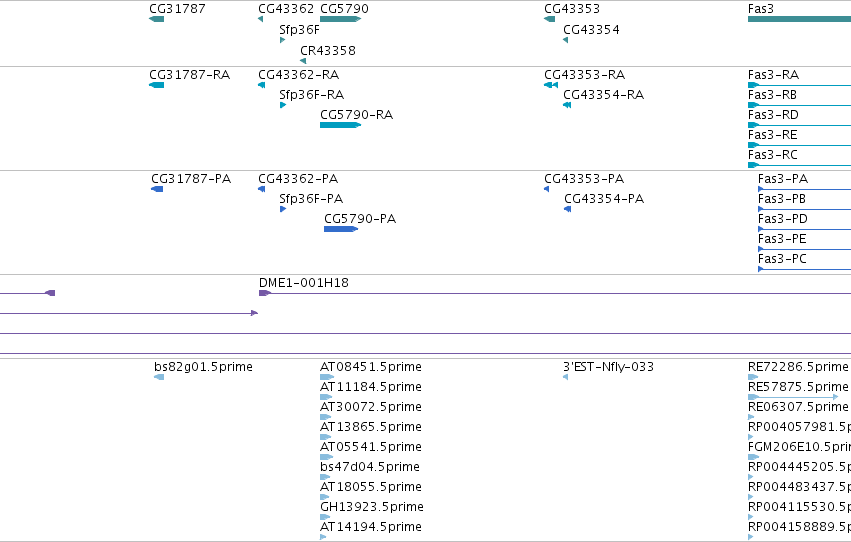This screenshot has height=542, width=851.
Task: Click the RP004483437 EST label
Action: tap(799, 487)
